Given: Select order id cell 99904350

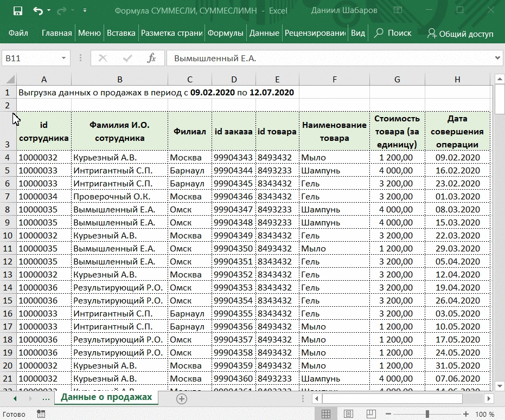Looking at the screenshot, I should coord(233,248).
